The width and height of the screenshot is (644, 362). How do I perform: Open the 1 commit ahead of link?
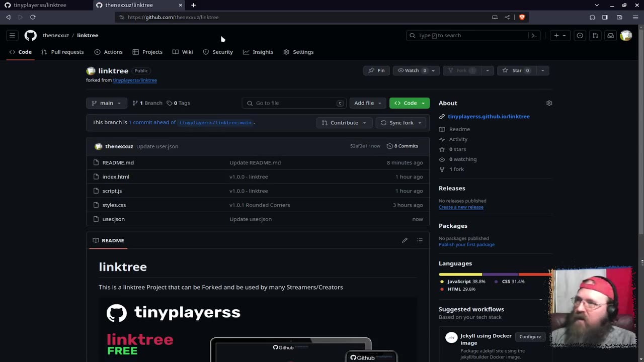152,122
